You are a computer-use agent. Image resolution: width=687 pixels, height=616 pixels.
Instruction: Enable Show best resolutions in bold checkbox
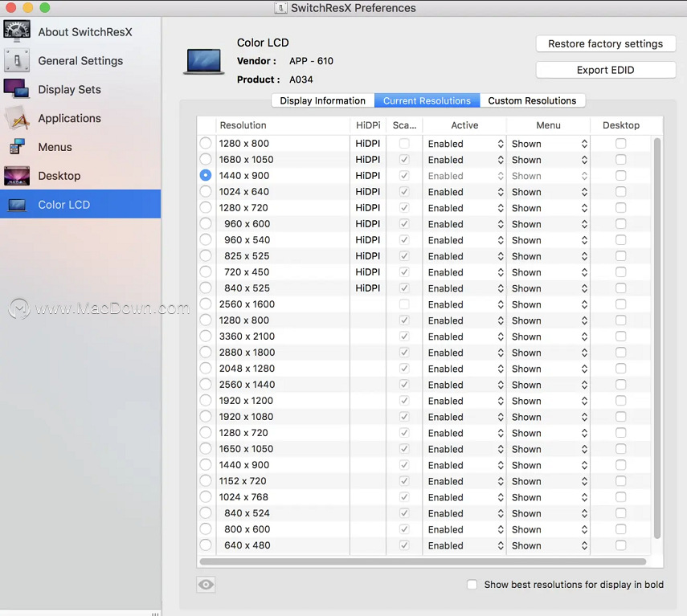pos(472,585)
